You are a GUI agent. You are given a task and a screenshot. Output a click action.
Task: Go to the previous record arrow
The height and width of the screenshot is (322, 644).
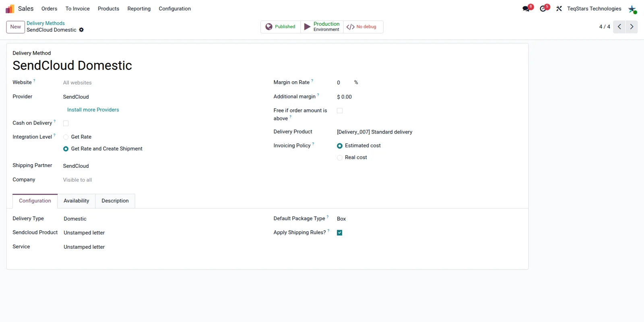619,27
